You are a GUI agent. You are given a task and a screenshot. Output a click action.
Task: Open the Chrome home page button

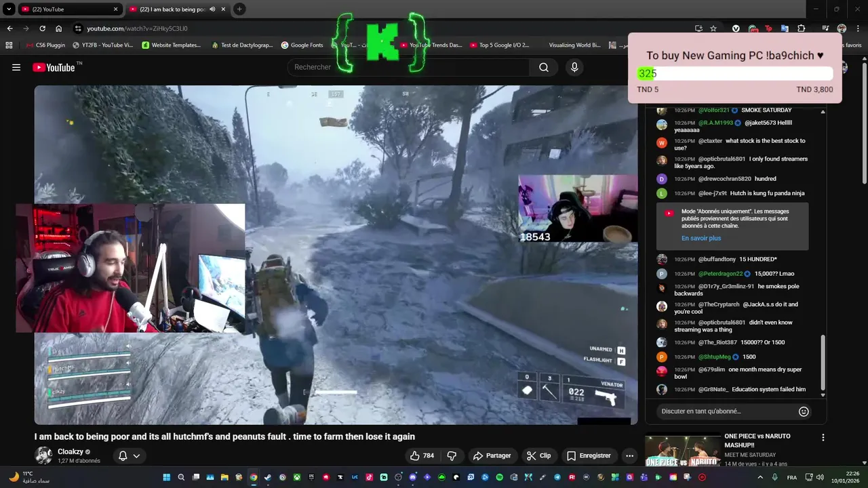coord(59,28)
